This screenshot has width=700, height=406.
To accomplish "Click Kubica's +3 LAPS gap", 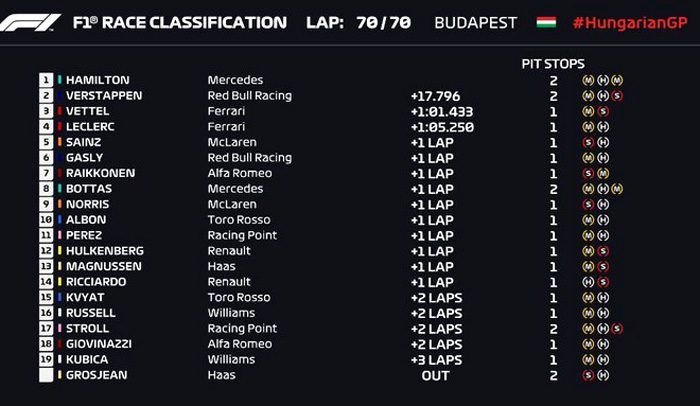I will click(436, 360).
